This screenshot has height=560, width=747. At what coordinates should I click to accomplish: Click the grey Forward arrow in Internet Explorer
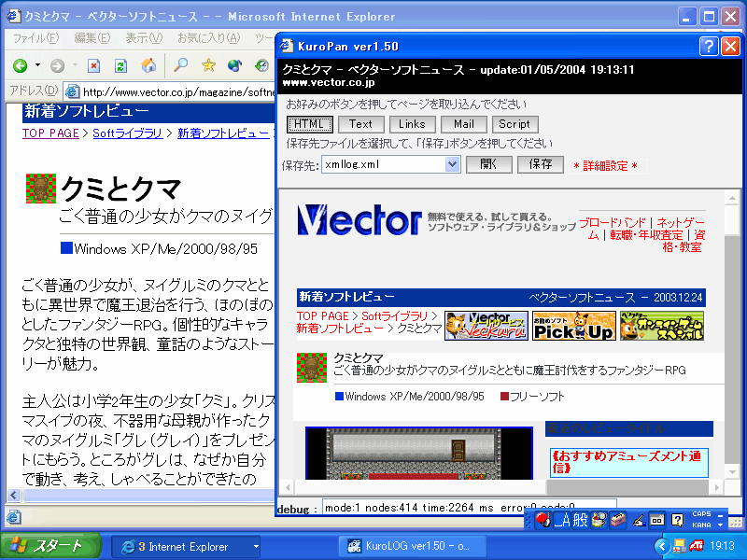57,65
